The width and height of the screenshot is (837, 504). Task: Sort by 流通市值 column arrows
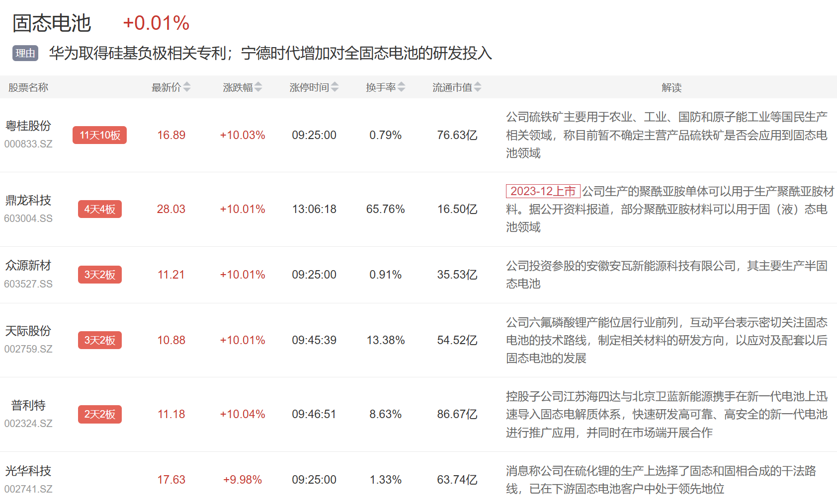[477, 87]
